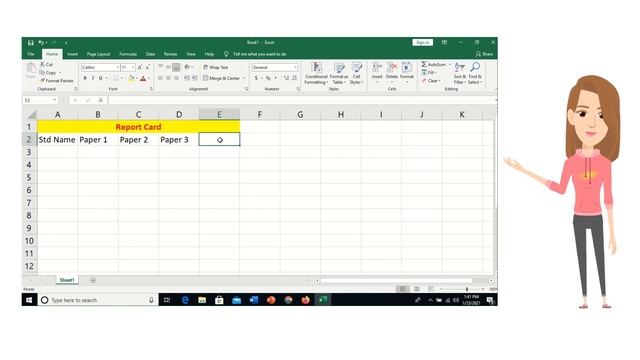Click the Undo arrow icon
The width and height of the screenshot is (640, 360).
(x=41, y=42)
